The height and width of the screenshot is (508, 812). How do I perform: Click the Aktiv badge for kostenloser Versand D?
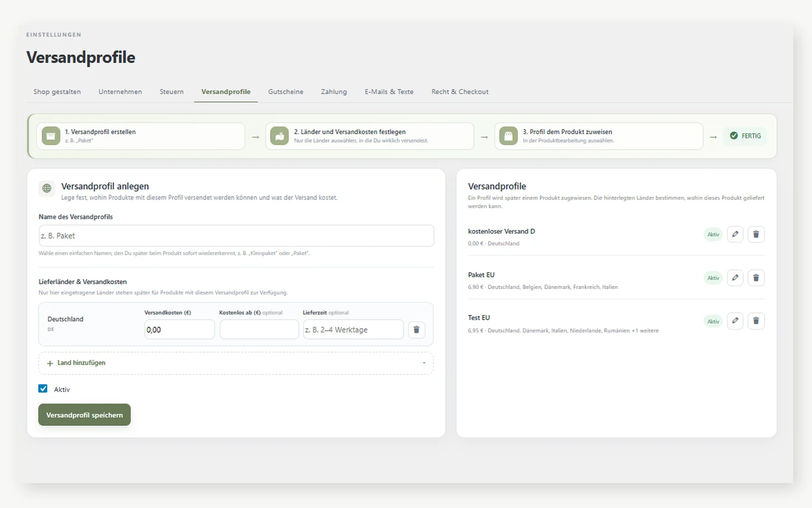713,234
